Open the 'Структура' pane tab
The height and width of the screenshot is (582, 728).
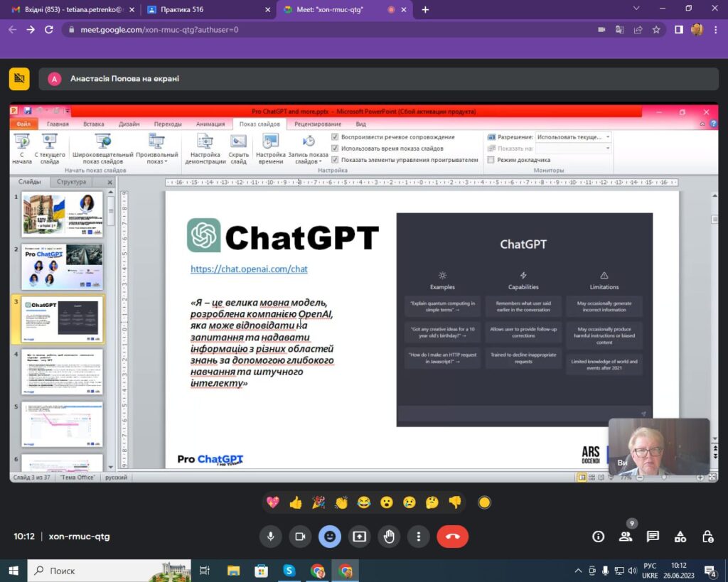point(71,182)
